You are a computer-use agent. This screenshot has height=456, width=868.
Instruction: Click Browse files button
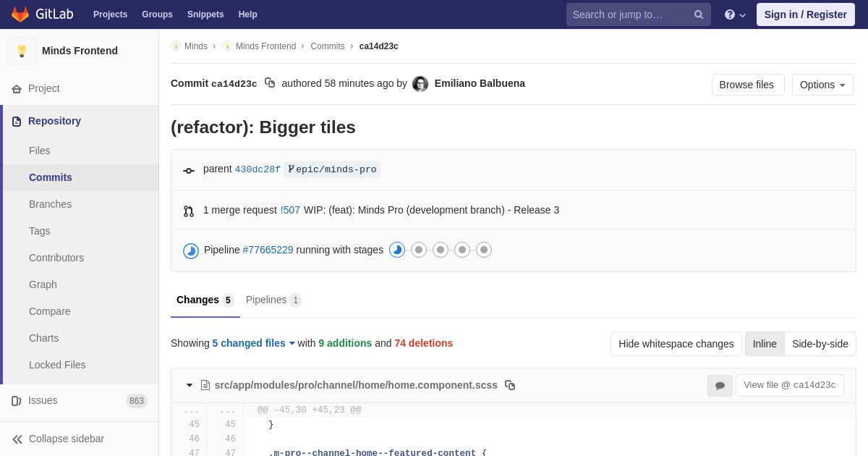(748, 85)
